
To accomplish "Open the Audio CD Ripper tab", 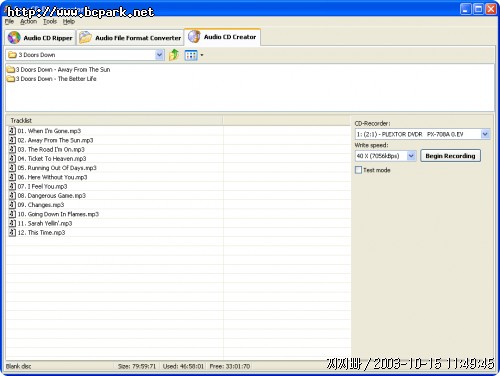I will click(x=41, y=37).
